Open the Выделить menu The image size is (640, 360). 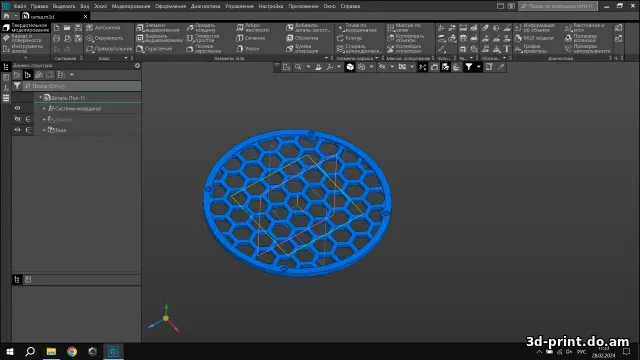tap(64, 6)
